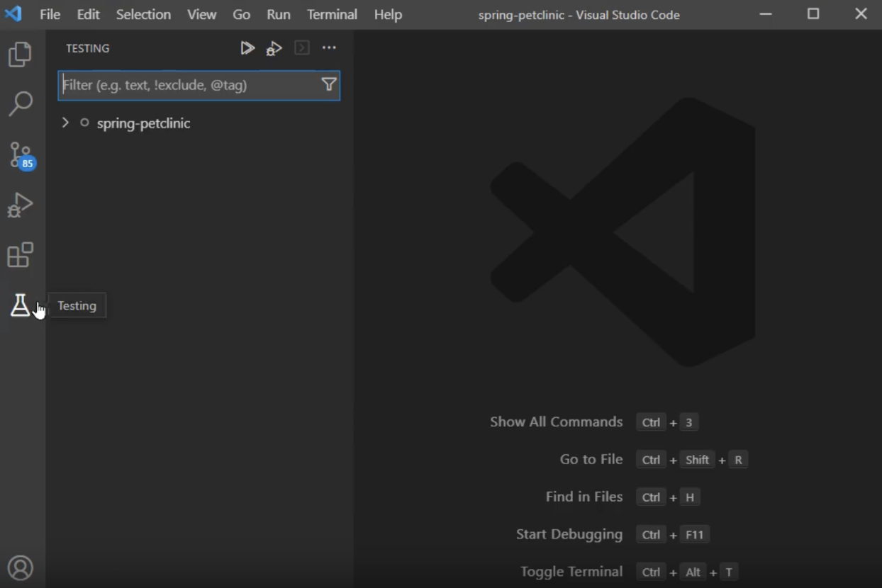The height and width of the screenshot is (588, 882).
Task: Select the Testing flask icon
Action: 20,305
